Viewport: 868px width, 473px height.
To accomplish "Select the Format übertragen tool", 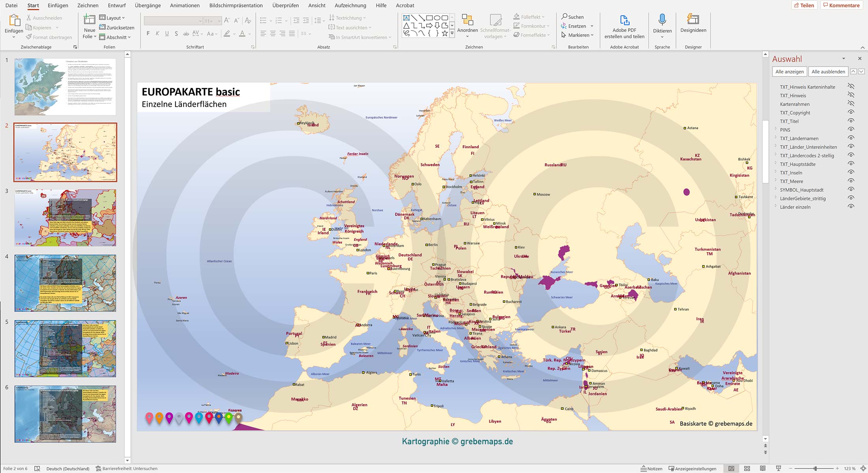I will pos(49,37).
